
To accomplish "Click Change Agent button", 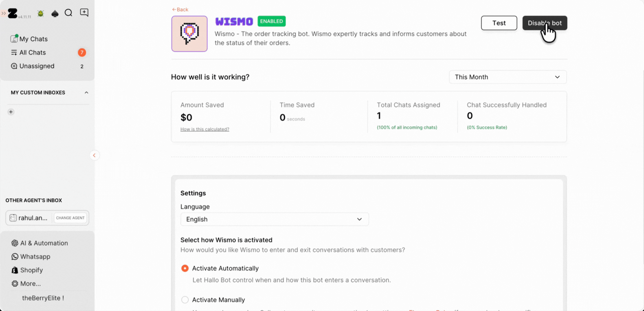I will [70, 218].
